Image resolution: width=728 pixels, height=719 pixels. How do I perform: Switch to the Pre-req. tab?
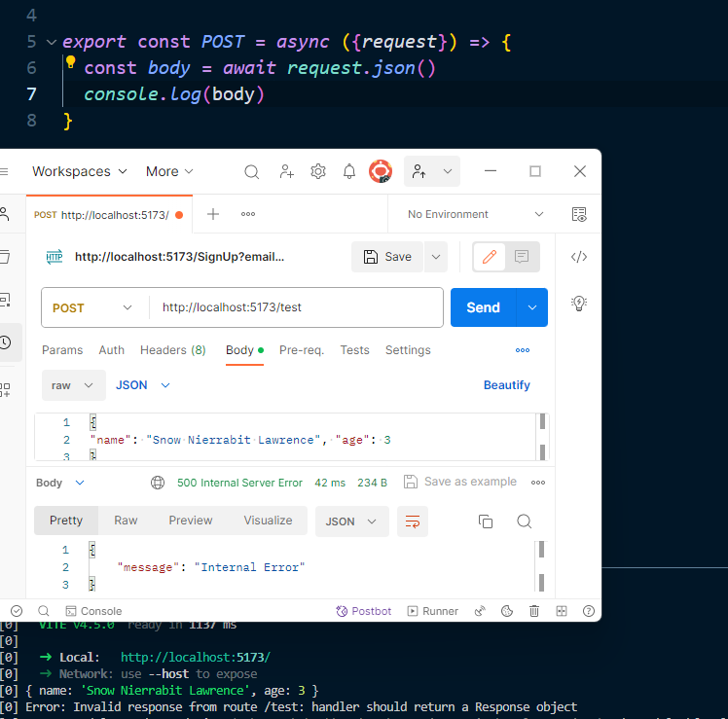click(x=302, y=350)
